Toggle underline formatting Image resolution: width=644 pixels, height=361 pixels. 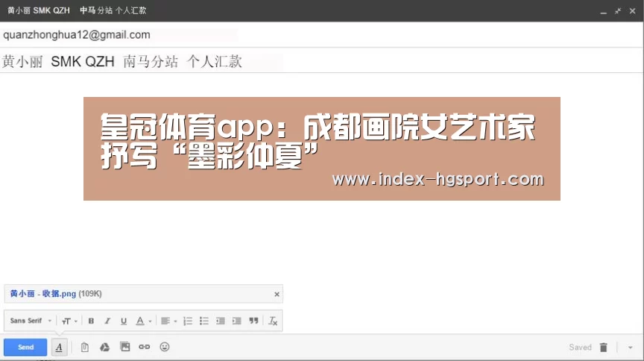click(x=124, y=321)
